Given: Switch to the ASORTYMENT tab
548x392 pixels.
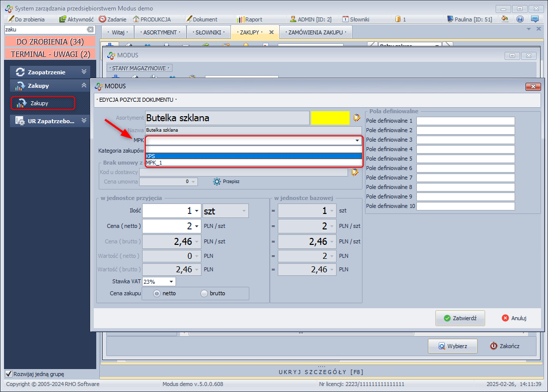Looking at the screenshot, I should pos(160,32).
